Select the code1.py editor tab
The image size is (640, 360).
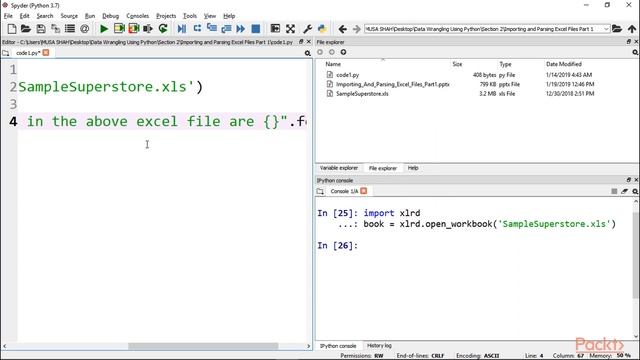(28, 53)
